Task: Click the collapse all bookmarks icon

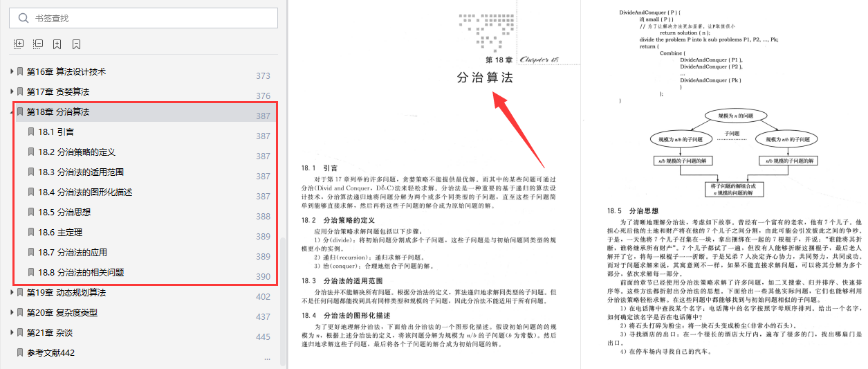Action: [38, 44]
